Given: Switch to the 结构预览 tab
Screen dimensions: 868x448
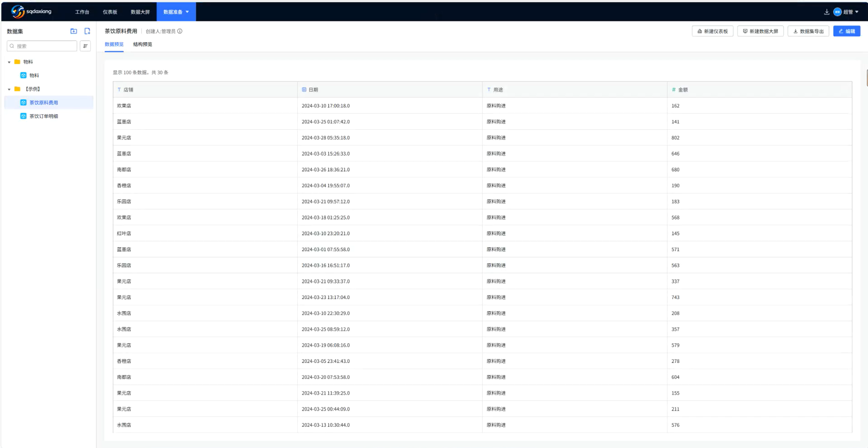Looking at the screenshot, I should 142,44.
